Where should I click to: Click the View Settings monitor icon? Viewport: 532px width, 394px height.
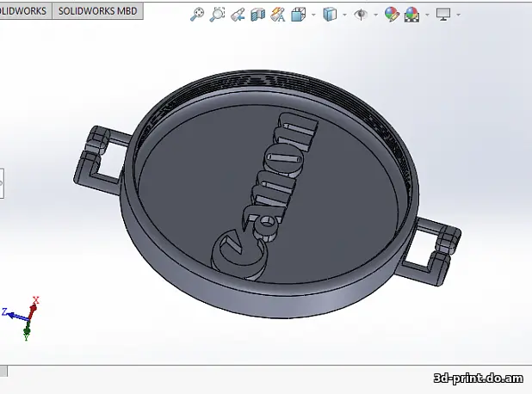(x=443, y=15)
